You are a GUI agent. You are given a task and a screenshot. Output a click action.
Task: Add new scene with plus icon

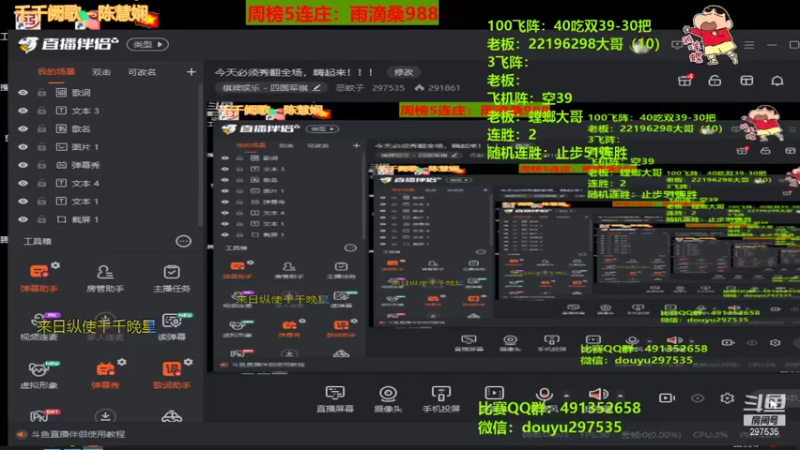(191, 72)
